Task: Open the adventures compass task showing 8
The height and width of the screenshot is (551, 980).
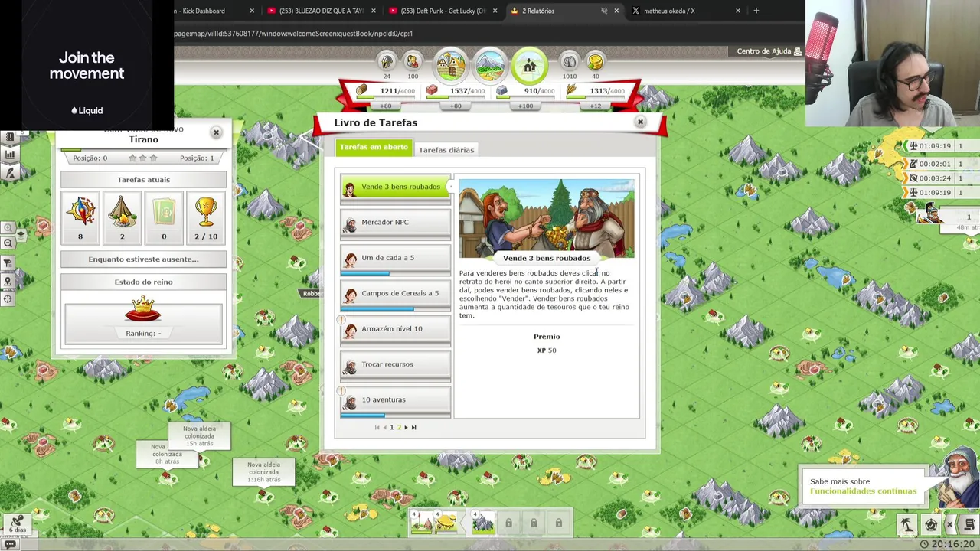Action: coord(80,217)
